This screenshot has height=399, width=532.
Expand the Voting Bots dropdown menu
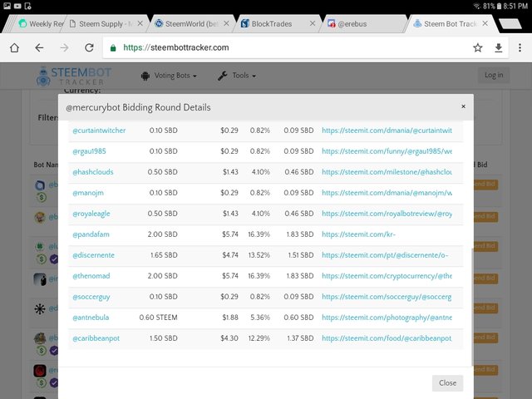169,76
